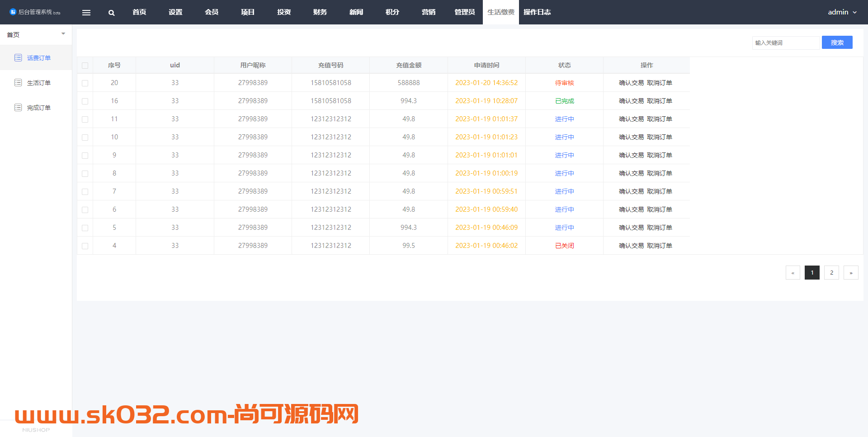Viewport: 868px width, 437px height.
Task: Click 确认交易 for order 5
Action: pyautogui.click(x=631, y=228)
